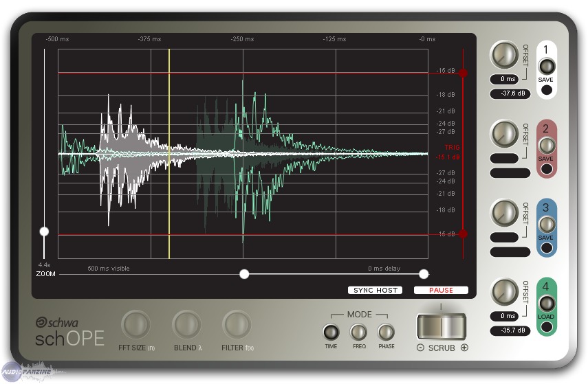This screenshot has height=384, width=588.
Task: Click the -250 ms time label
Action: tap(242, 39)
